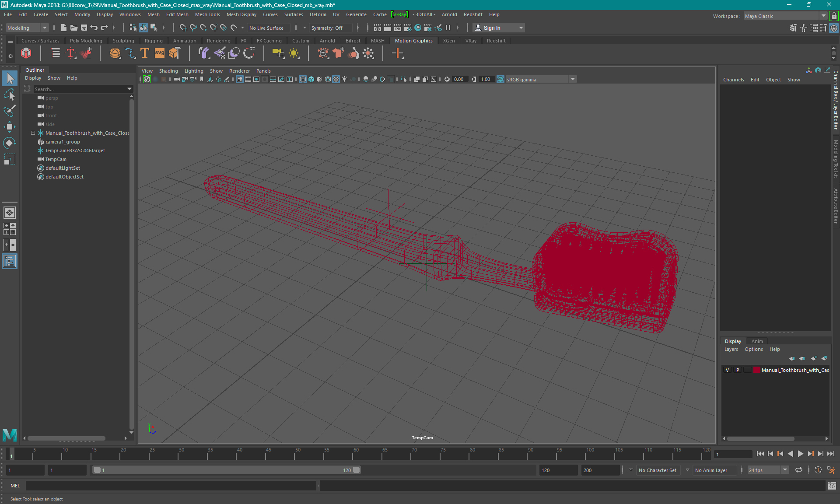
Task: Open the Workspace Maya Classic dropdown
Action: click(785, 16)
